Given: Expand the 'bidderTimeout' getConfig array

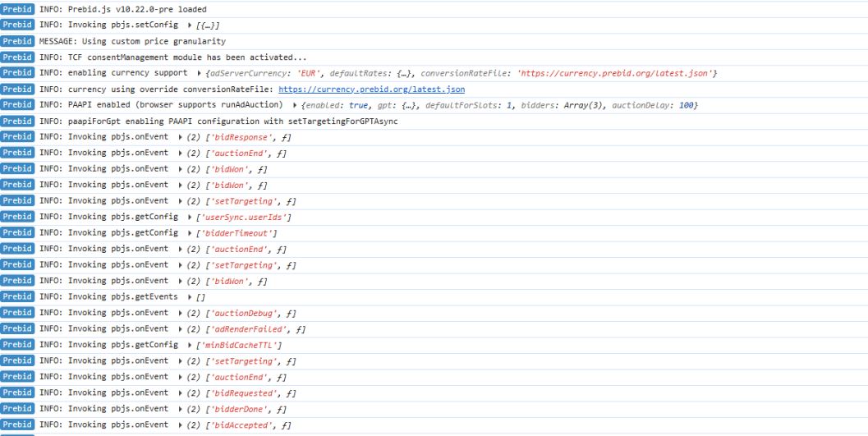Looking at the screenshot, I should coord(190,233).
